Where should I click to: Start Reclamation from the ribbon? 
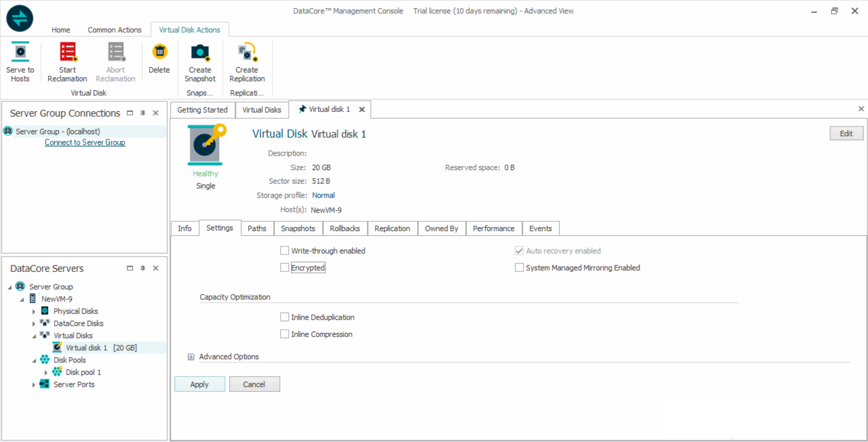pos(67,53)
